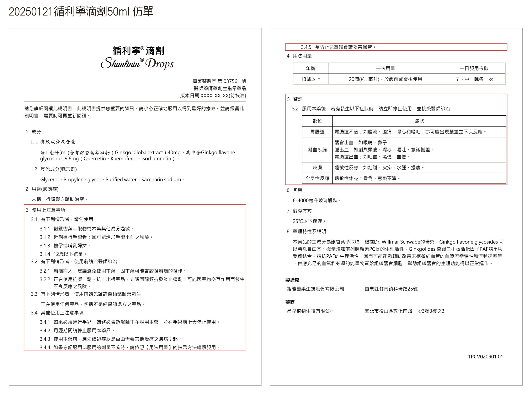The height and width of the screenshot is (393, 532).
Task: Click item 3.2.1 癲癇病人
Action: (113, 271)
